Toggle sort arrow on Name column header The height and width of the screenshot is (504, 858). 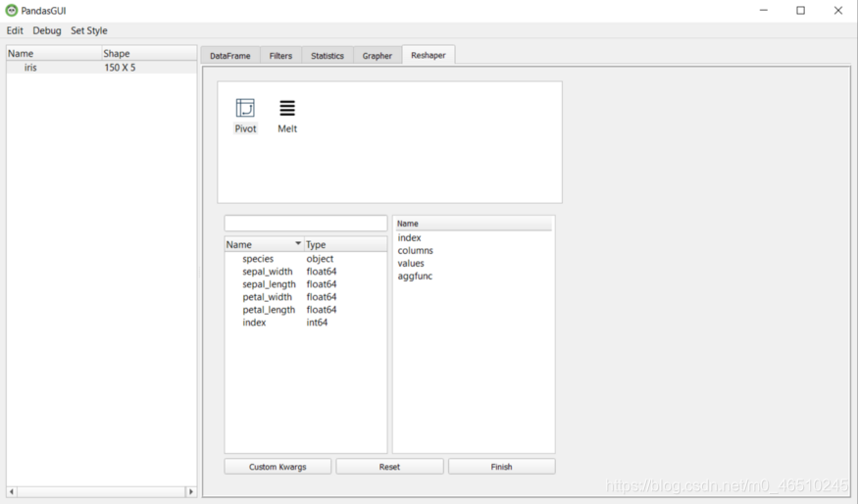click(298, 243)
